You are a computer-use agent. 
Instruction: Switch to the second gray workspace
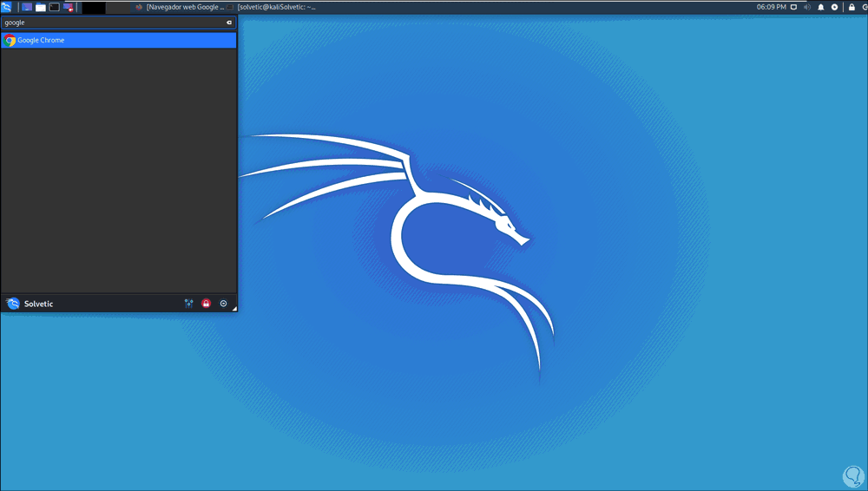click(x=117, y=7)
